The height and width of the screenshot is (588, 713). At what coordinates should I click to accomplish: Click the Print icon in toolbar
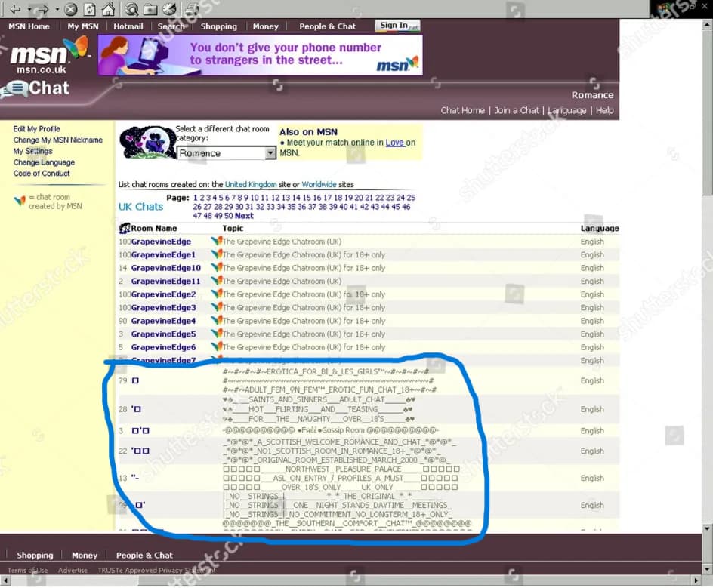192,9
